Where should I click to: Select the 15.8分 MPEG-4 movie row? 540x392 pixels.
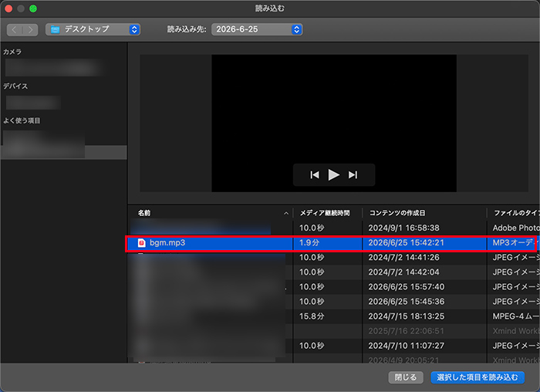333,316
